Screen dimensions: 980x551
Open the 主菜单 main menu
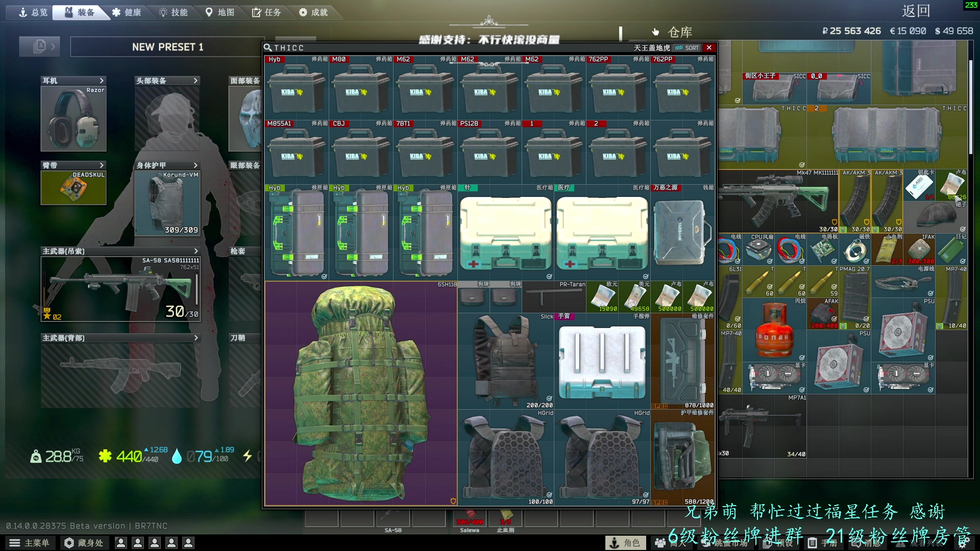[x=30, y=543]
